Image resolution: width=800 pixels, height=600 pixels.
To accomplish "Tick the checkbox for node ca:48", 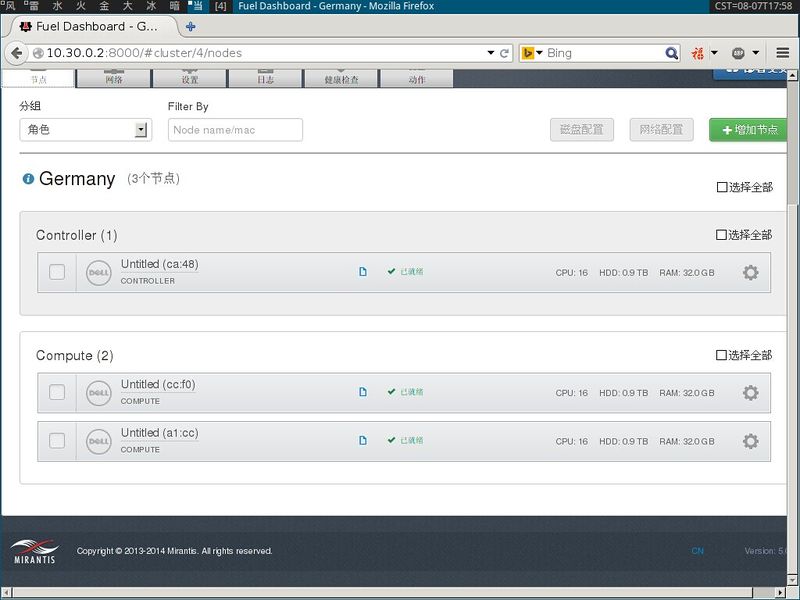I will tap(57, 272).
